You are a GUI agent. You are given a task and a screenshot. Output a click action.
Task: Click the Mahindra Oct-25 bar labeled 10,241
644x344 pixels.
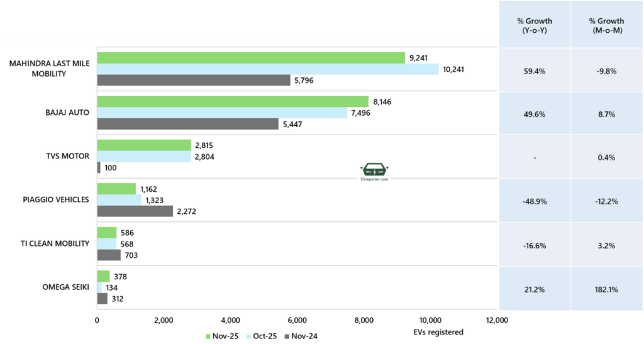[x=267, y=69]
